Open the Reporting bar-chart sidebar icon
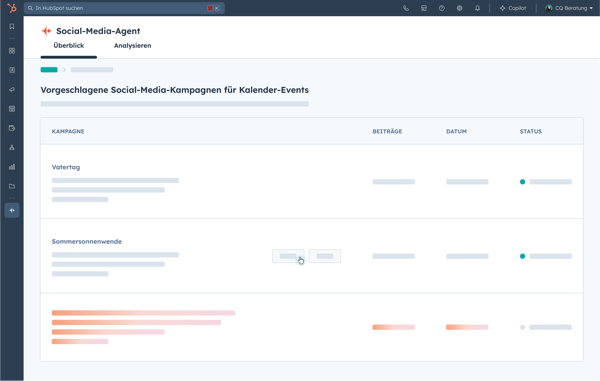 12,167
